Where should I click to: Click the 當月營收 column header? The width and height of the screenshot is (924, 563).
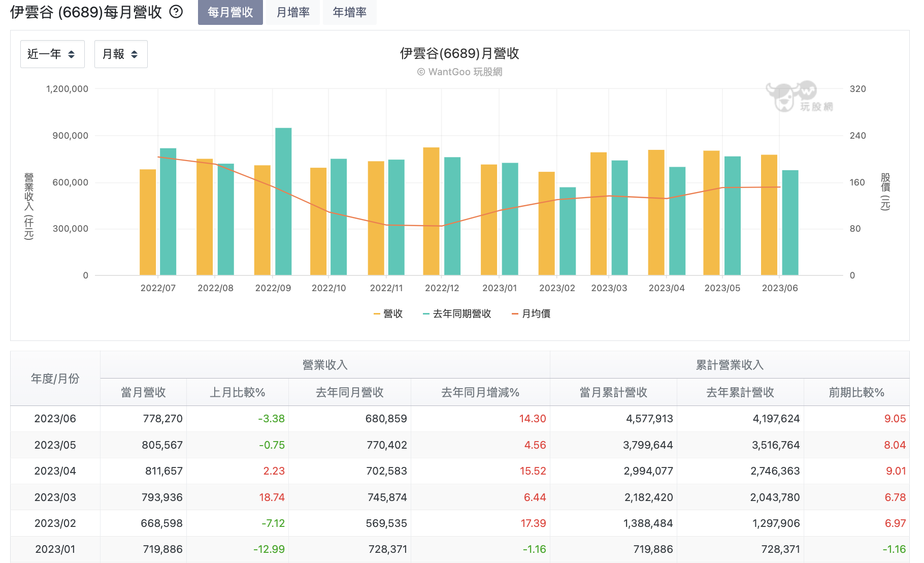click(x=144, y=392)
